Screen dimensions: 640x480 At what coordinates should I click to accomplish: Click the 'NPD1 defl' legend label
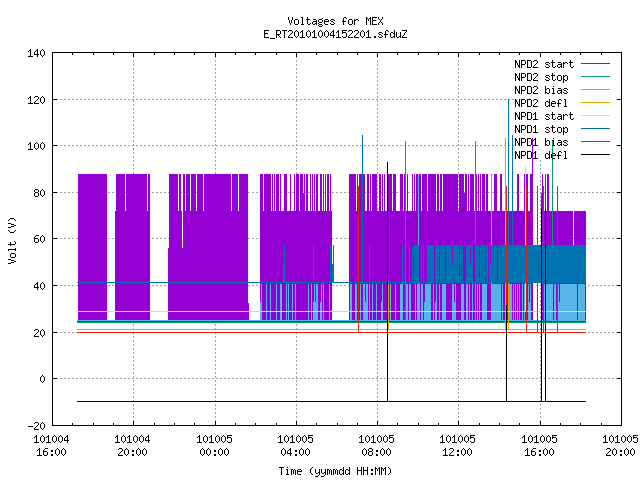pos(541,156)
